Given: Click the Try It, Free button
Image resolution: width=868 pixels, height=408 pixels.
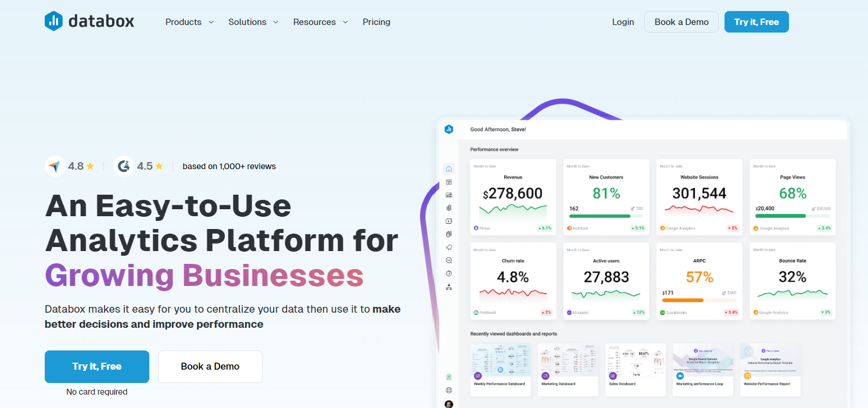Looking at the screenshot, I should (x=96, y=366).
